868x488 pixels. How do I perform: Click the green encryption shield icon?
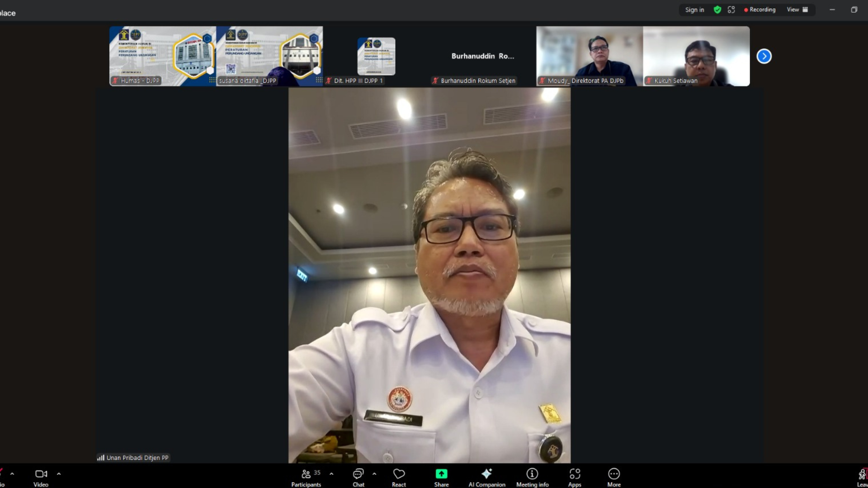tap(717, 9)
